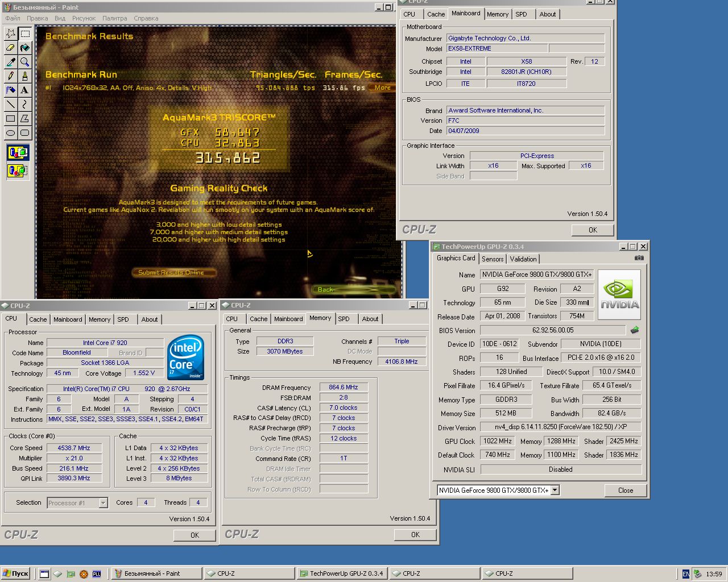Select the Text tool in Paint
Image resolution: width=728 pixels, height=582 pixels.
(24, 90)
